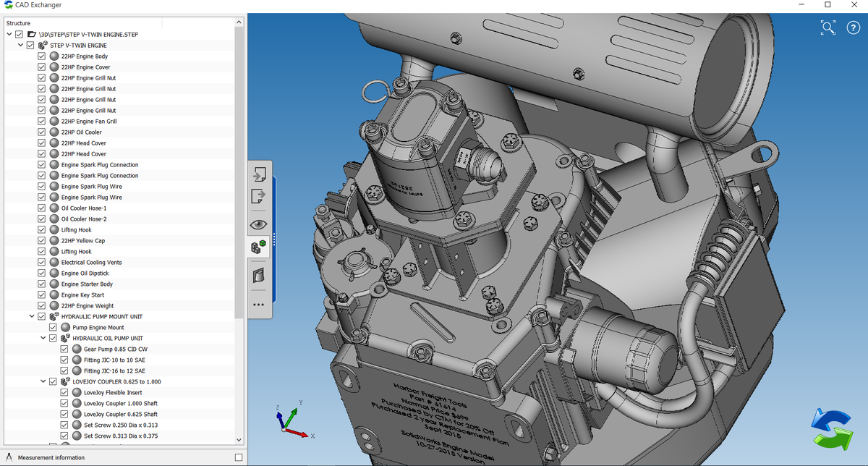Click the Structure panel header

18,23
